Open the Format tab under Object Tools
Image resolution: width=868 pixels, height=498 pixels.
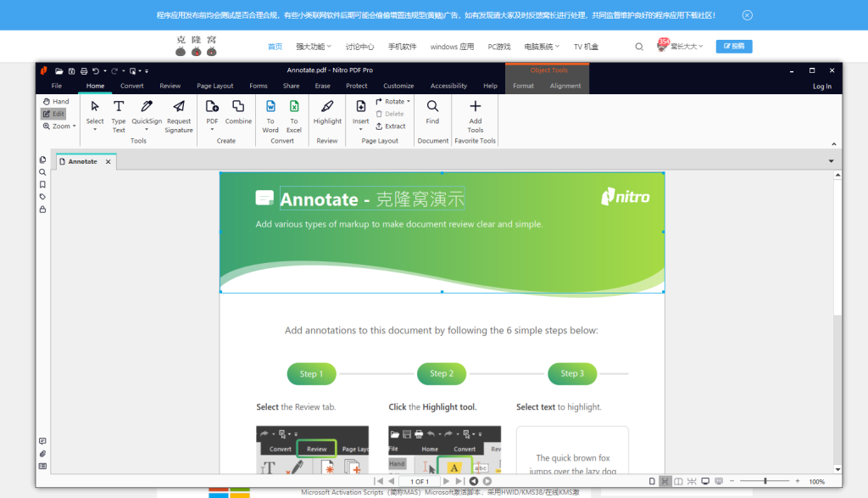pos(523,86)
